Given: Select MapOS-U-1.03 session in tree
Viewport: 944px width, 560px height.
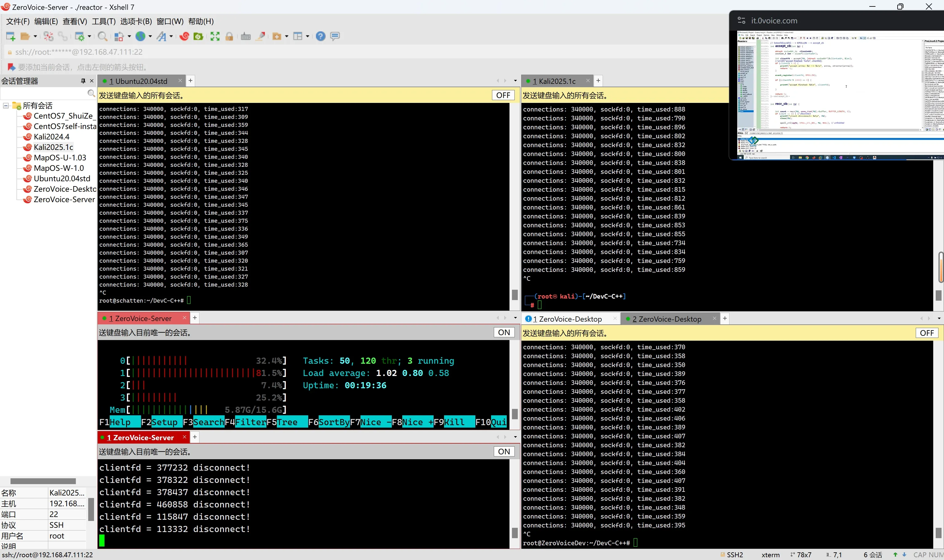Looking at the screenshot, I should pos(60,158).
